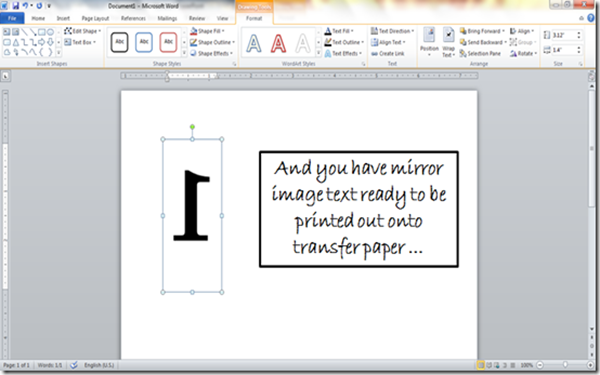Expand the Insert Shapes gallery More arrow
600x375 pixels.
(x=59, y=52)
